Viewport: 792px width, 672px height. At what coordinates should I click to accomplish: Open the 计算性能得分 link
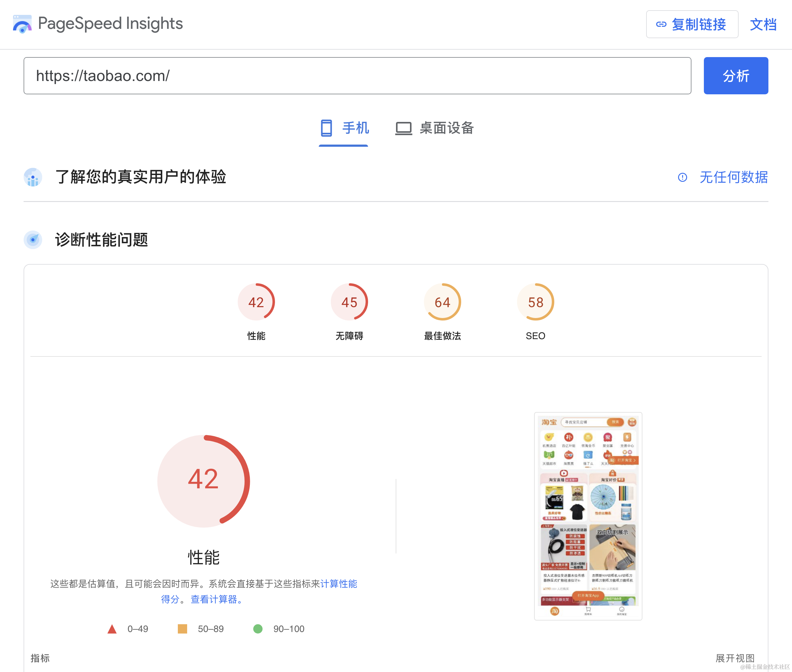coord(339,584)
